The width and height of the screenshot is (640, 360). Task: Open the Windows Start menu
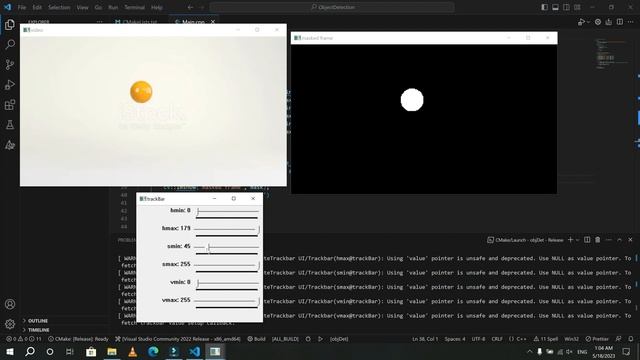[x=9, y=351]
